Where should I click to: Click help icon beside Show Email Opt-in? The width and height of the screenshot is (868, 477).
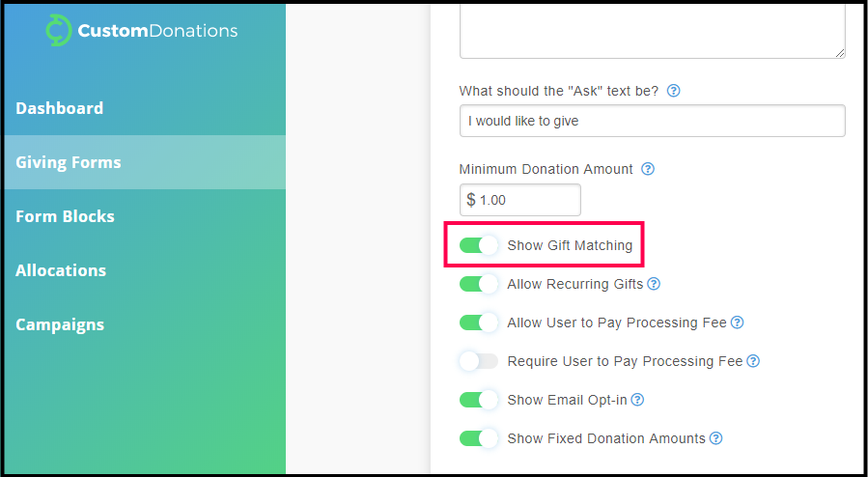[x=637, y=400]
